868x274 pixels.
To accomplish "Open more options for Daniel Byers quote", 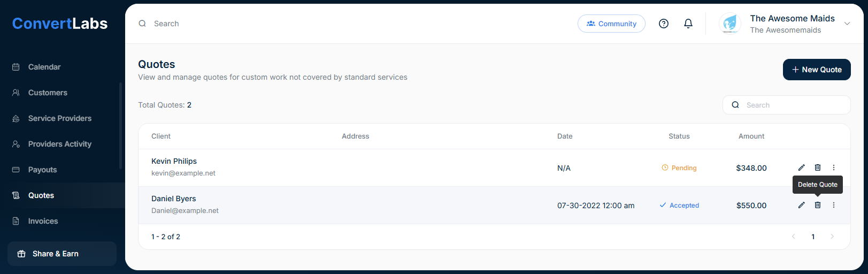I will [x=834, y=205].
